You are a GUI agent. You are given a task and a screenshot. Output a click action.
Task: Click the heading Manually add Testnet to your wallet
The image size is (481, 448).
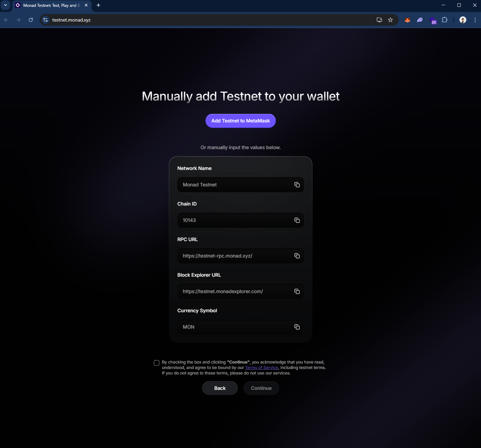tap(241, 96)
